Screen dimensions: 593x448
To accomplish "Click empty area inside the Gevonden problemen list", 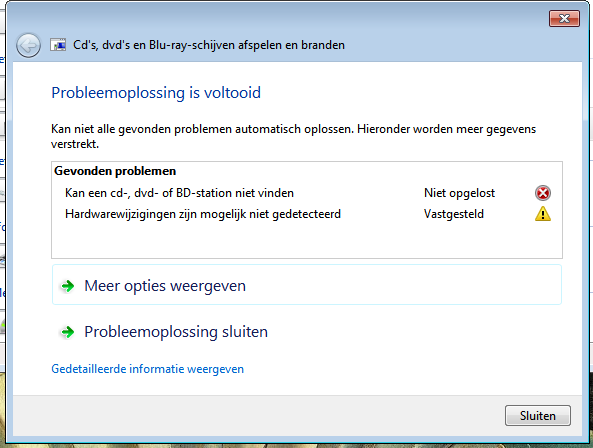I will tap(307, 240).
